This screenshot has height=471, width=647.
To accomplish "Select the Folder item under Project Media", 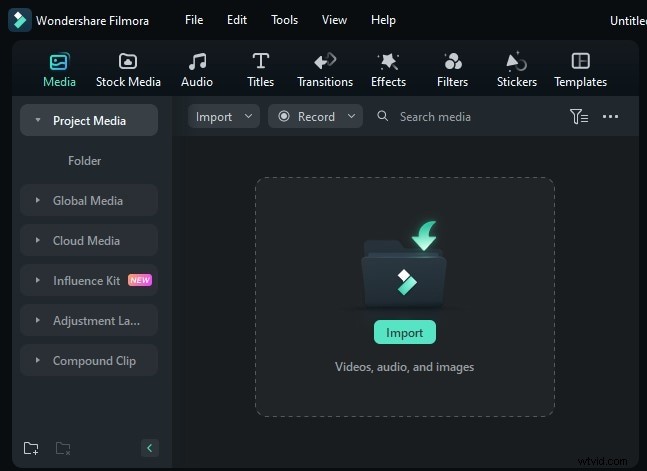I will pos(85,161).
